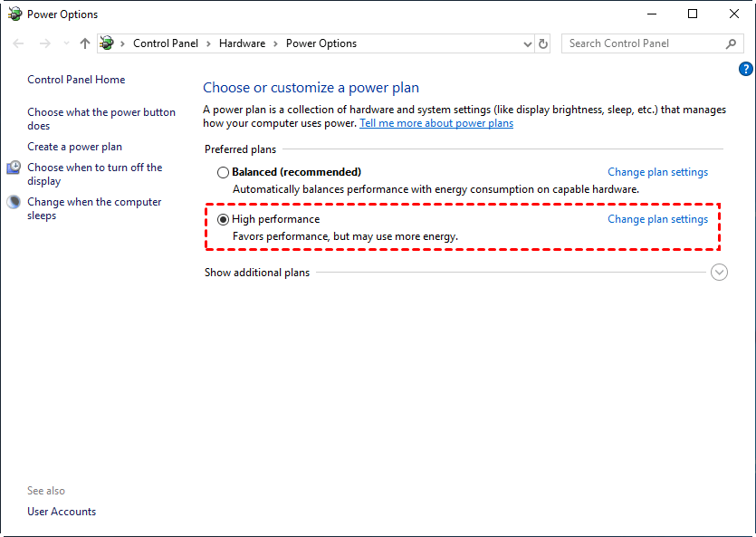
Task: Expand Show additional plans chevron
Action: tap(719, 273)
